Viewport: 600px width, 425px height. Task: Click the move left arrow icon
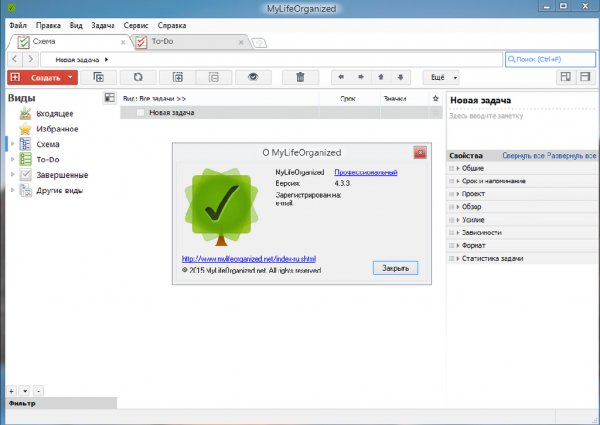point(341,77)
